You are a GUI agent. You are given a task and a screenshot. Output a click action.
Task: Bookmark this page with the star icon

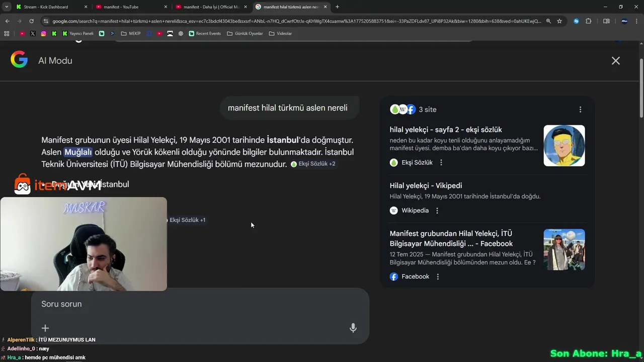[559, 21]
